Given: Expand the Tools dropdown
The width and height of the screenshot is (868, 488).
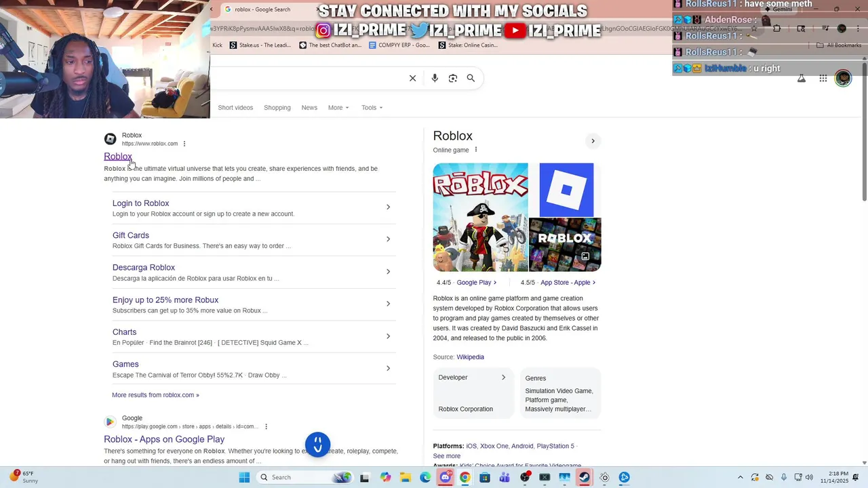Looking at the screenshot, I should point(372,108).
